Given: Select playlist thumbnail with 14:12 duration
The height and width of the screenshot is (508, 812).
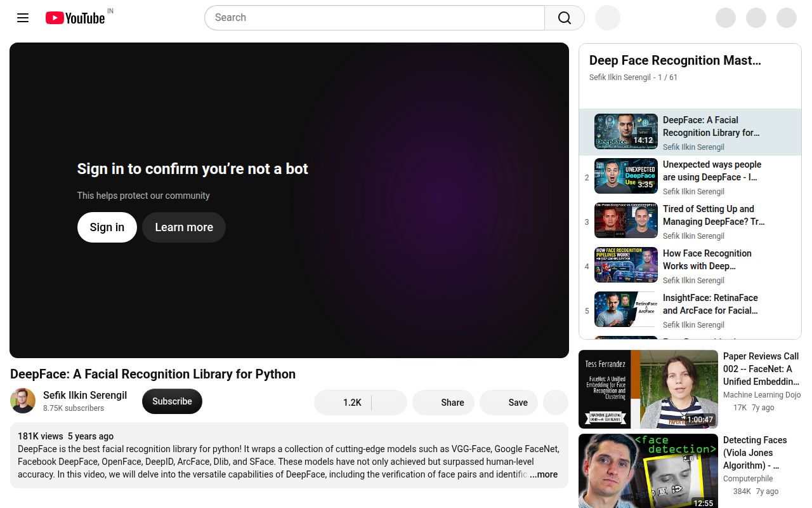Looking at the screenshot, I should 626,131.
